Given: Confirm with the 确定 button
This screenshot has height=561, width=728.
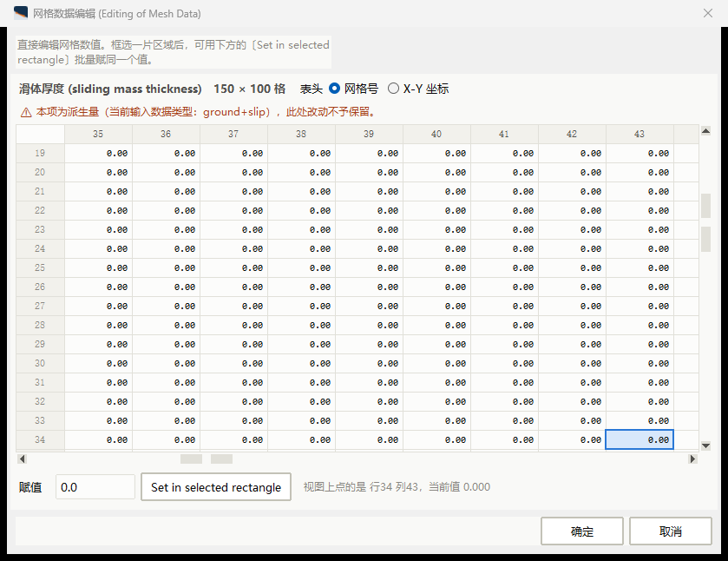Looking at the screenshot, I should click(581, 531).
